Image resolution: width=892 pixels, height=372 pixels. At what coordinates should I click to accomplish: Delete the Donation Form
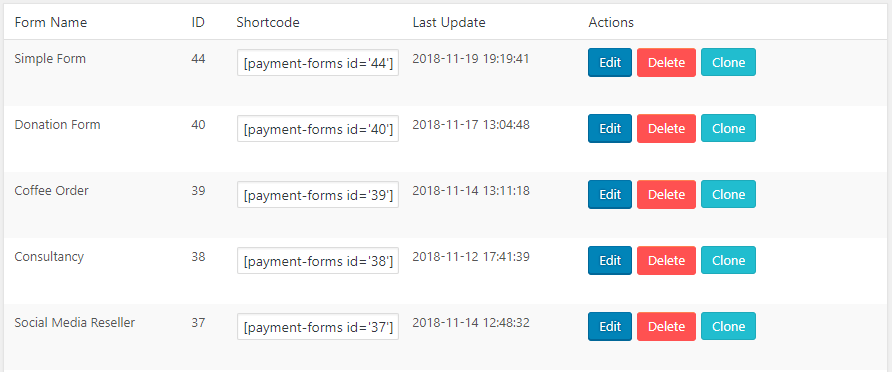click(666, 129)
